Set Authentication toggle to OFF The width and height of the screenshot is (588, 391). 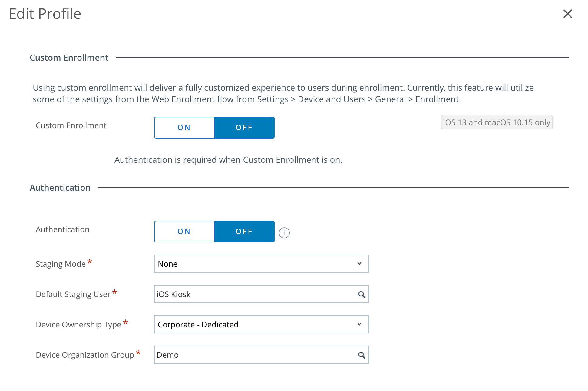244,232
